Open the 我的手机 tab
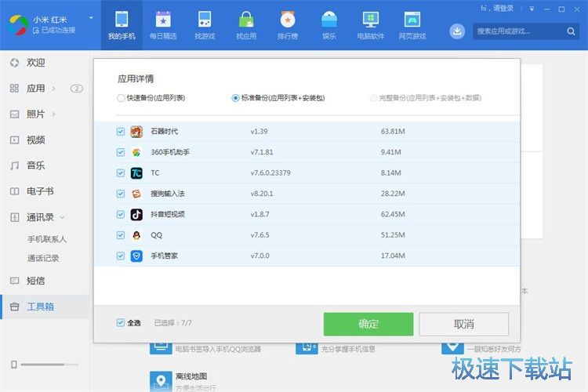 click(122, 25)
